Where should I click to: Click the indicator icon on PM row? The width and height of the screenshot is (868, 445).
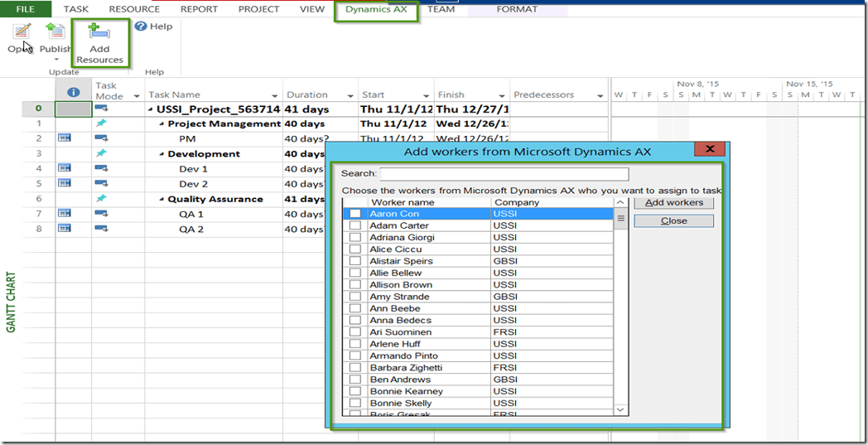click(x=64, y=138)
